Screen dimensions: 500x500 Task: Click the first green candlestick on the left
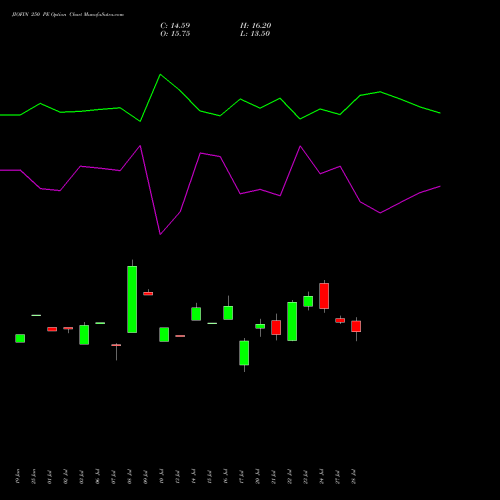click(20, 338)
